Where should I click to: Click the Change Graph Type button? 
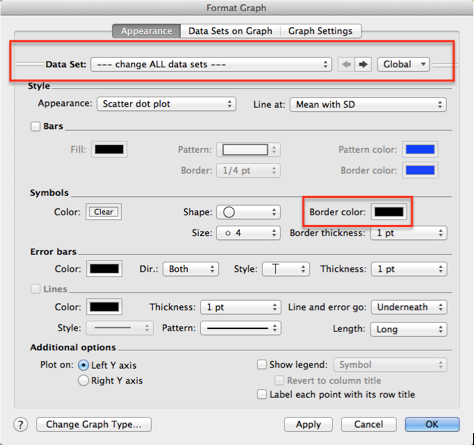pos(94,425)
